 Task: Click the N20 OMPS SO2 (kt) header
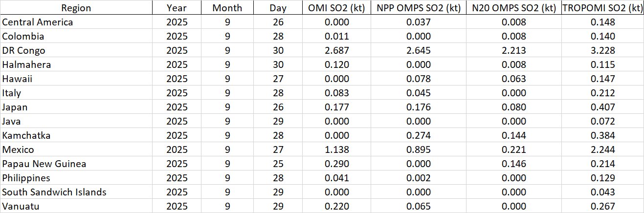point(512,8)
